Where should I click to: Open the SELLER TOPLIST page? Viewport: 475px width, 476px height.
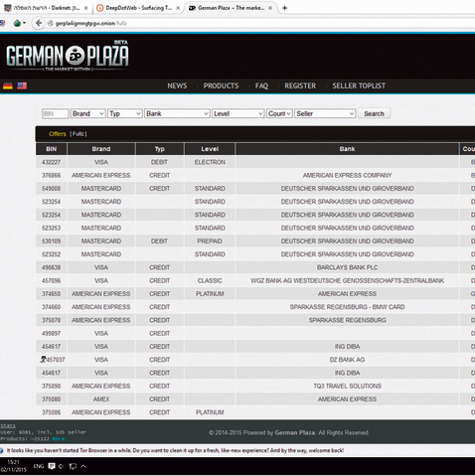(x=359, y=85)
